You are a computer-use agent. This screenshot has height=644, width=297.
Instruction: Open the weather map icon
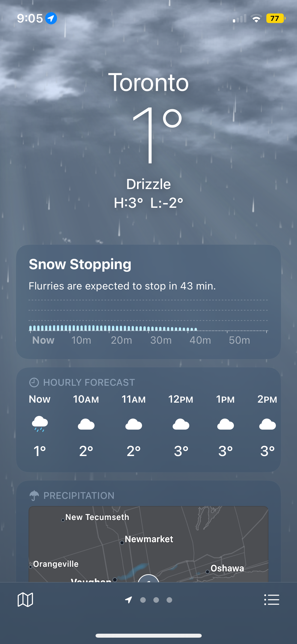pyautogui.click(x=25, y=600)
